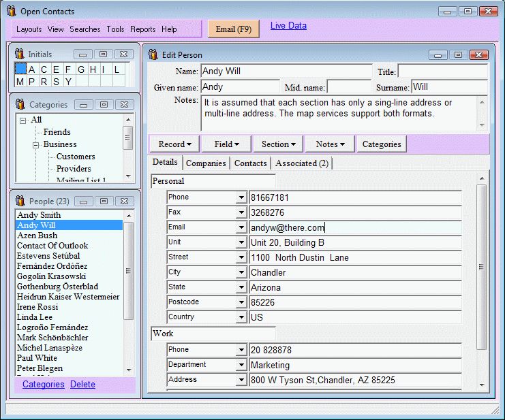
Task: Select Andy Smith in the People list
Action: pyautogui.click(x=69, y=215)
